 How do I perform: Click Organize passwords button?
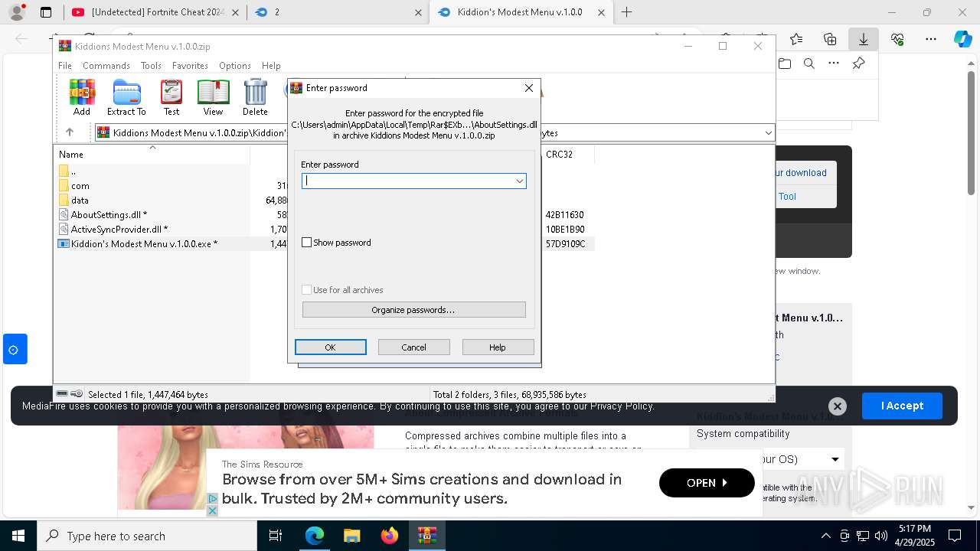click(x=413, y=310)
